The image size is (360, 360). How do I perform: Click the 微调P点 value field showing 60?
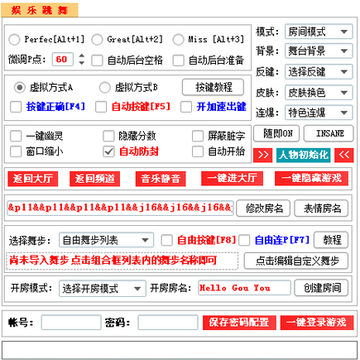click(63, 60)
